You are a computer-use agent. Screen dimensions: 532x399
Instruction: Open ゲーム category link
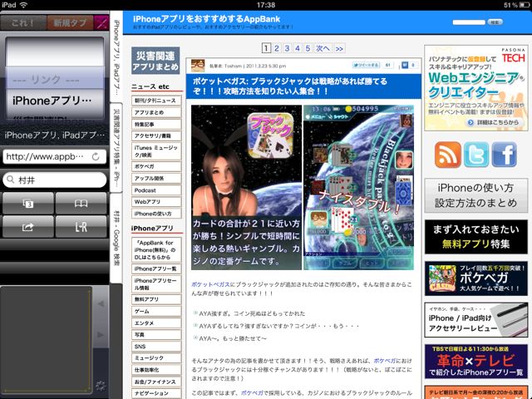(x=156, y=312)
